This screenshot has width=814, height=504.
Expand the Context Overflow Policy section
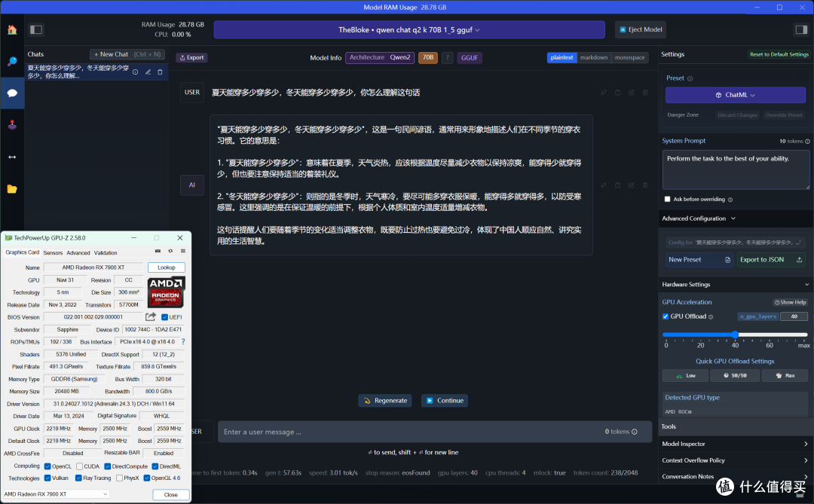coord(735,460)
